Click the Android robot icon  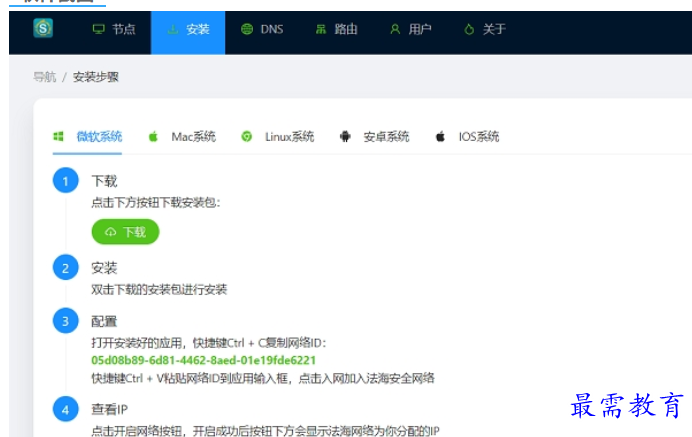345,136
